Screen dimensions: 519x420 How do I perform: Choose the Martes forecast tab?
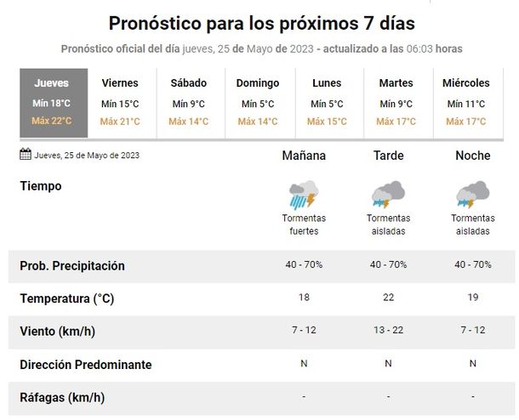[x=396, y=102]
